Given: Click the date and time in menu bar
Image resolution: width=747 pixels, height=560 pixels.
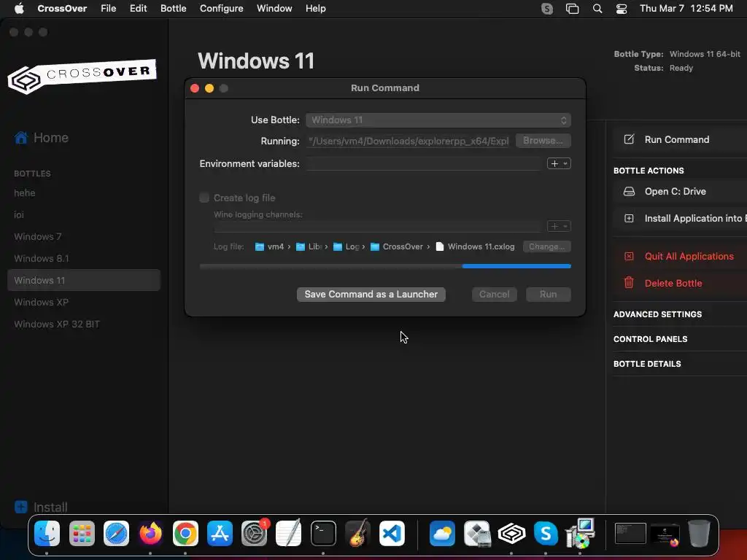Looking at the screenshot, I should click(686, 9).
